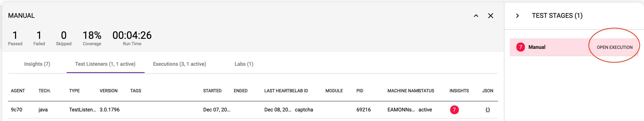Click the PID column header
This screenshot has height=121, width=644.
click(x=359, y=91)
